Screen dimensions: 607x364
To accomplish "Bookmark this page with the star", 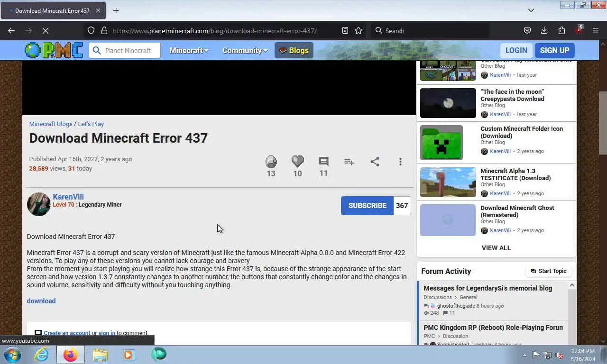I will point(359,30).
